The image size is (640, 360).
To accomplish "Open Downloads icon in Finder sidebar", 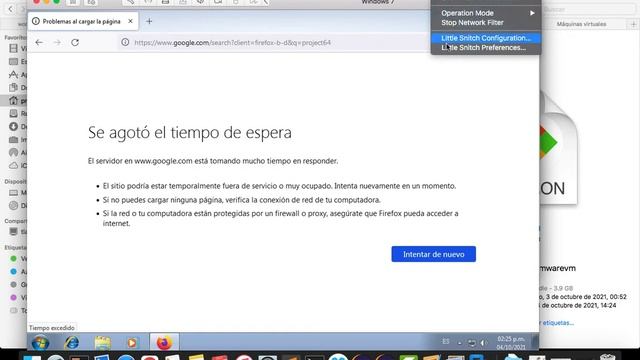I will pyautogui.click(x=13, y=127).
